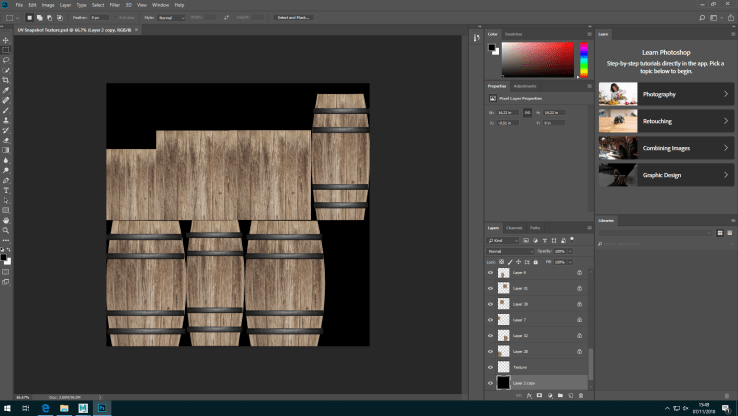Switch to the Adjustments tab
This screenshot has width=738, height=416.
525,86
